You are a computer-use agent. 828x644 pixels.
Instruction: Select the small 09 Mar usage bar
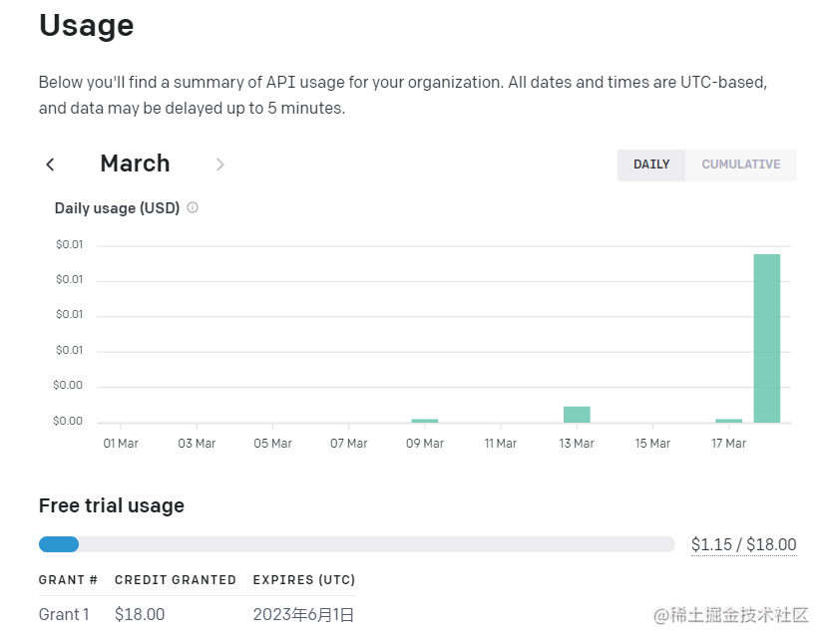[425, 420]
